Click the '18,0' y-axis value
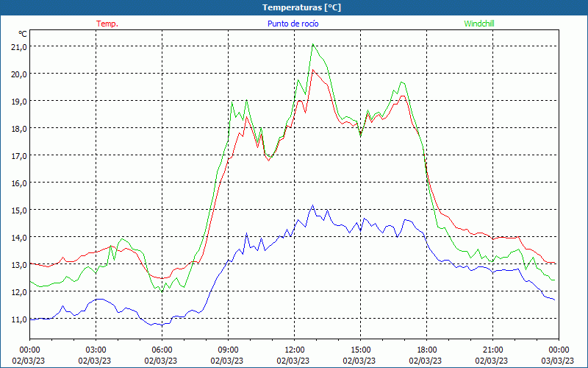The width and height of the screenshot is (588, 368). 19,128
